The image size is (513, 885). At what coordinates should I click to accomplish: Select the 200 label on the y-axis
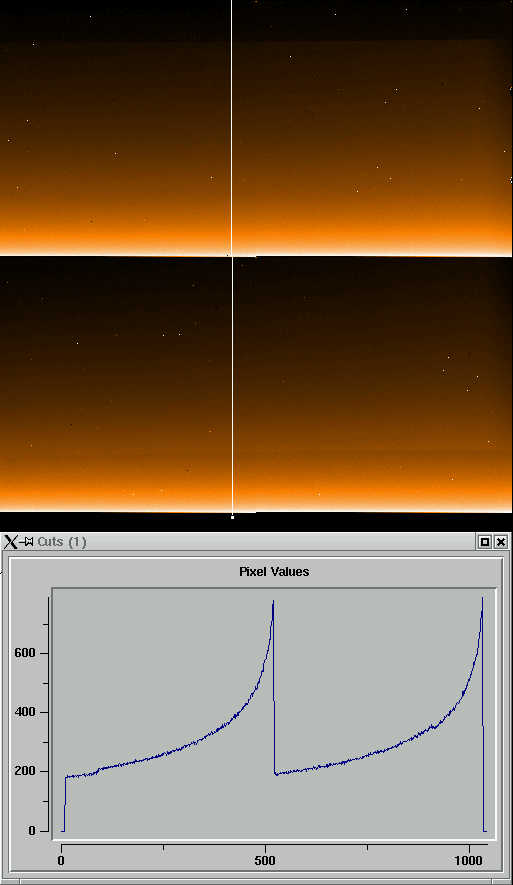click(x=24, y=772)
